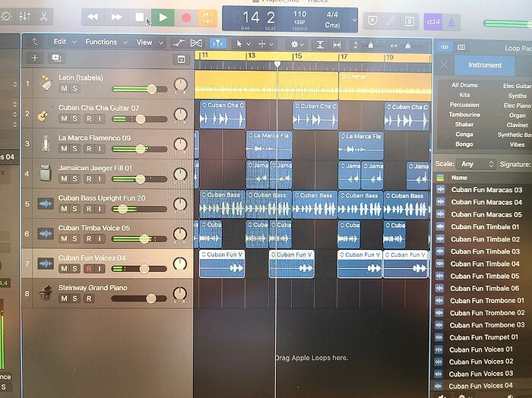This screenshot has height=398, width=532.
Task: Click the amp icon on track 4
Action: (46, 173)
